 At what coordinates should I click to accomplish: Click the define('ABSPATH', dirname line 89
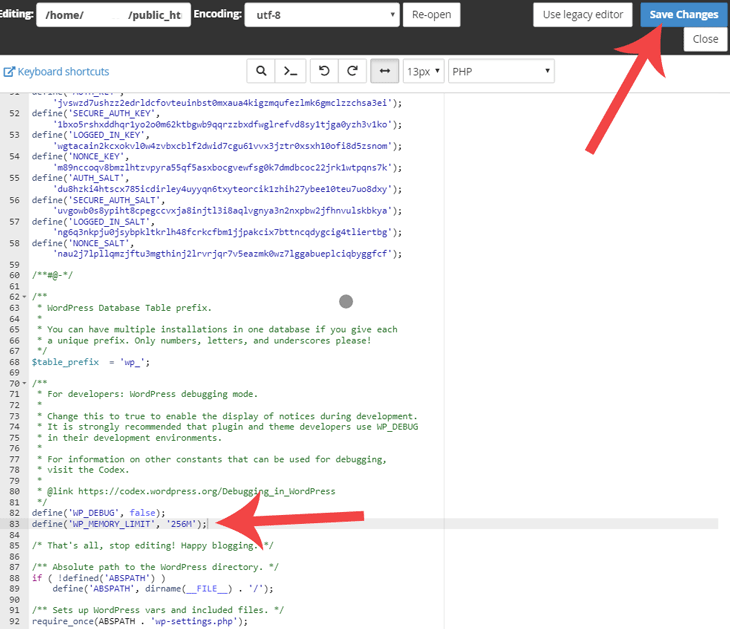point(163,588)
